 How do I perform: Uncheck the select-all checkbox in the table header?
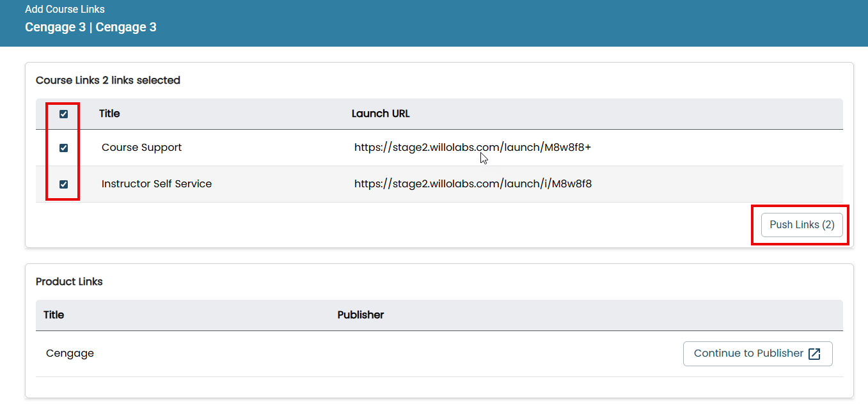[63, 114]
